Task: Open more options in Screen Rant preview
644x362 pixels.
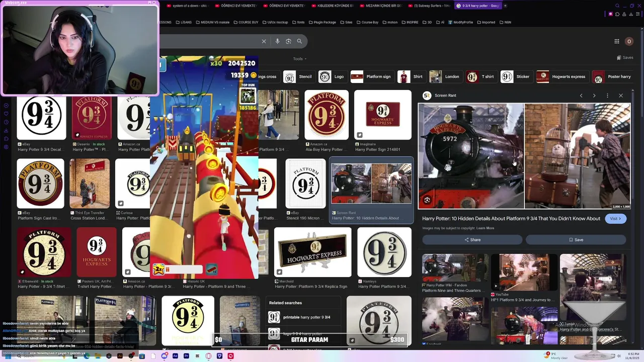Action: point(607,96)
